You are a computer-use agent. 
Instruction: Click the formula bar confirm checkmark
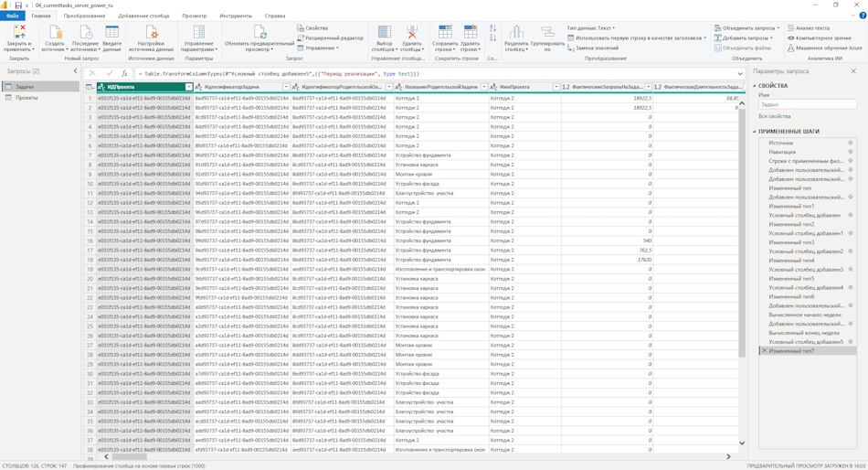point(109,73)
